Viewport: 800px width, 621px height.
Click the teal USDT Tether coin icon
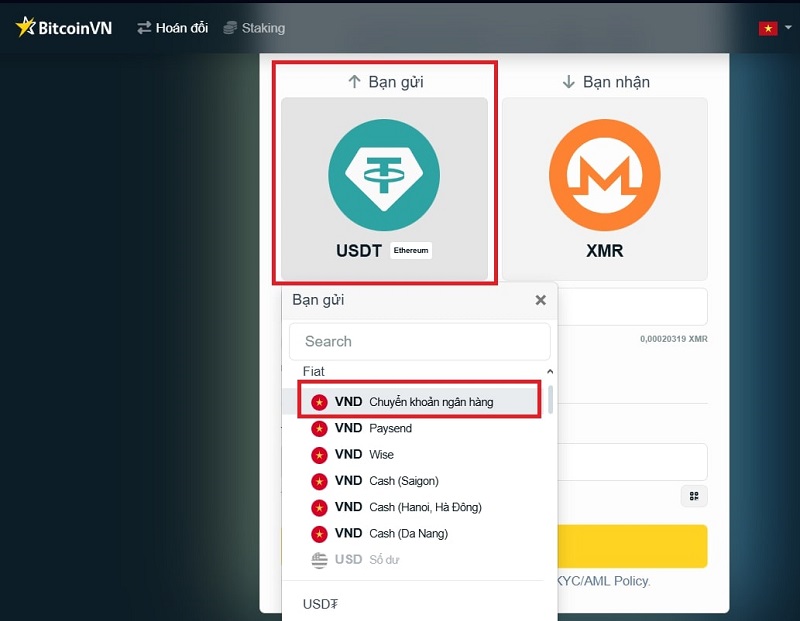(384, 174)
